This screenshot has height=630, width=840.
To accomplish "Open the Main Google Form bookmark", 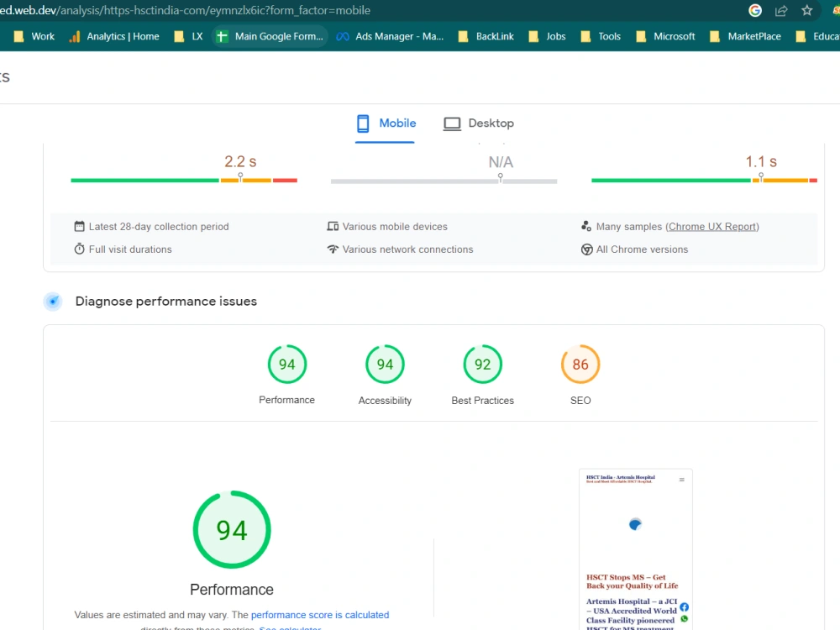I will coord(270,36).
